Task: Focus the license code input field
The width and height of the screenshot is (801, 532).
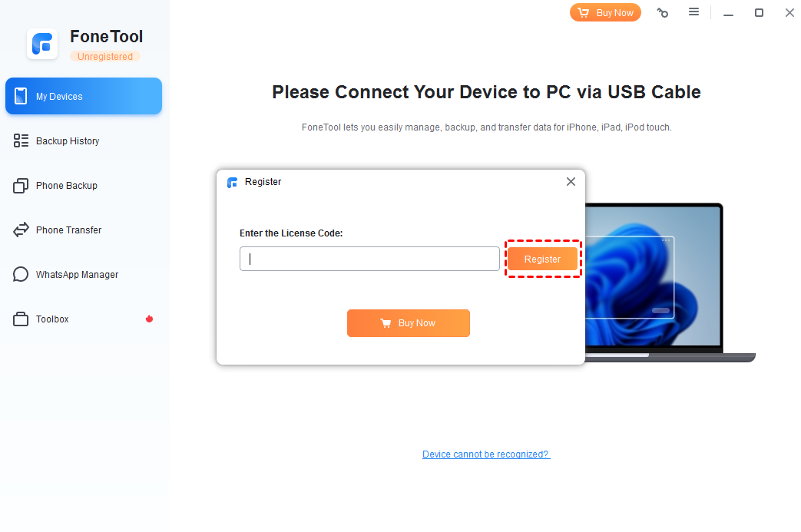Action: pyautogui.click(x=369, y=259)
